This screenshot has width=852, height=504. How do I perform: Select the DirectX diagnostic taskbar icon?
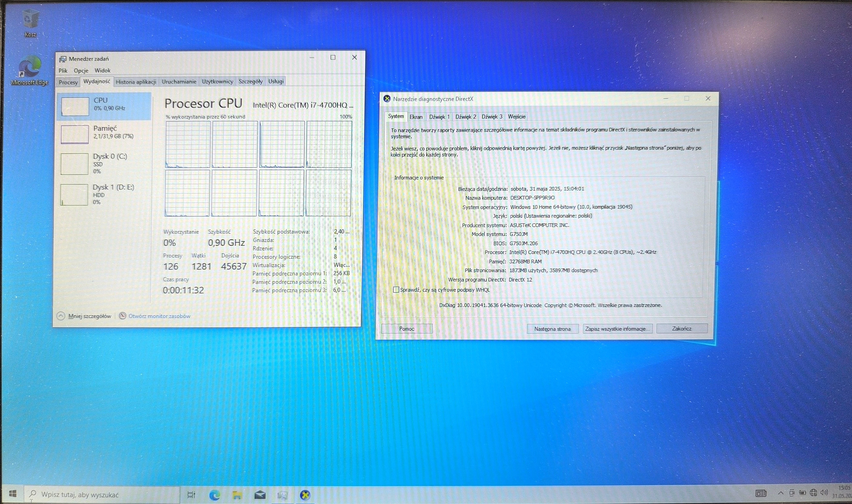[305, 495]
